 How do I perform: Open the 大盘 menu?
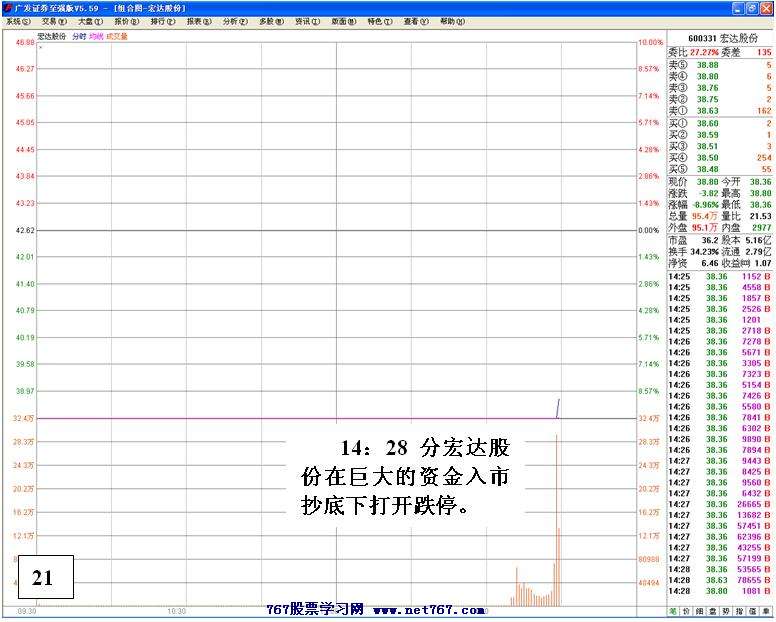pos(91,22)
